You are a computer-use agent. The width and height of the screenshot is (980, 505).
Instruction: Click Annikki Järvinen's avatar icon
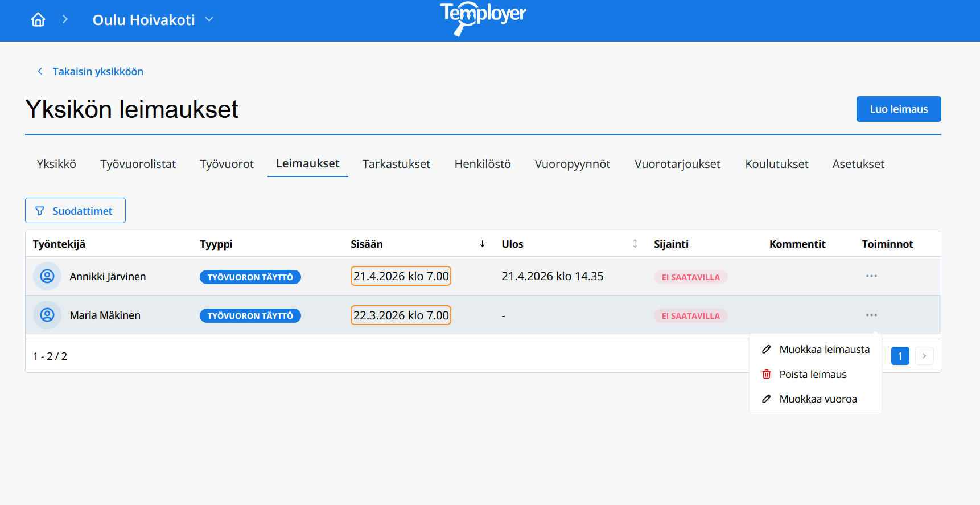47,276
